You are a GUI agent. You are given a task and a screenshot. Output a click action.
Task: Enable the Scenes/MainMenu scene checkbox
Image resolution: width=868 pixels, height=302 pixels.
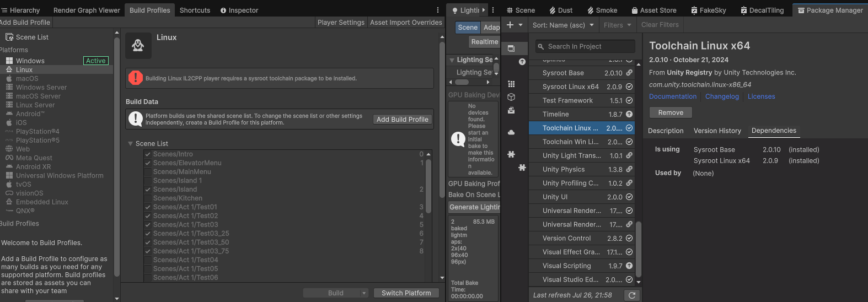tap(148, 172)
